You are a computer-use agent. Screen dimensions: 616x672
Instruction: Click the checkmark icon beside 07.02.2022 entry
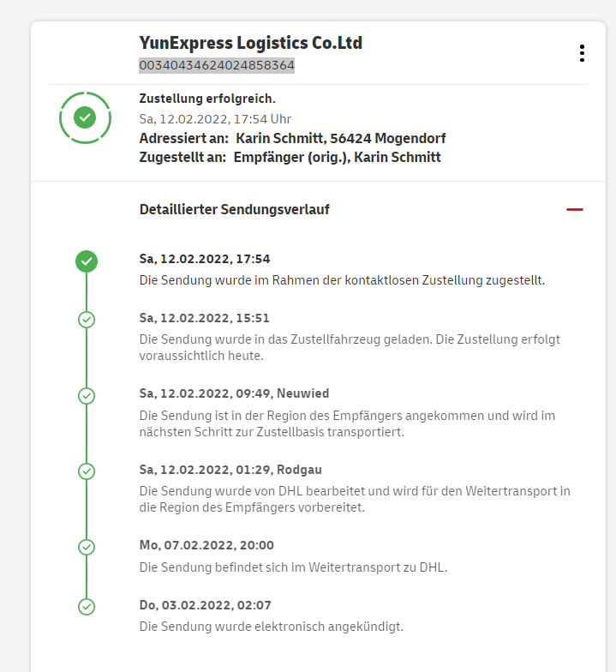pos(87,546)
